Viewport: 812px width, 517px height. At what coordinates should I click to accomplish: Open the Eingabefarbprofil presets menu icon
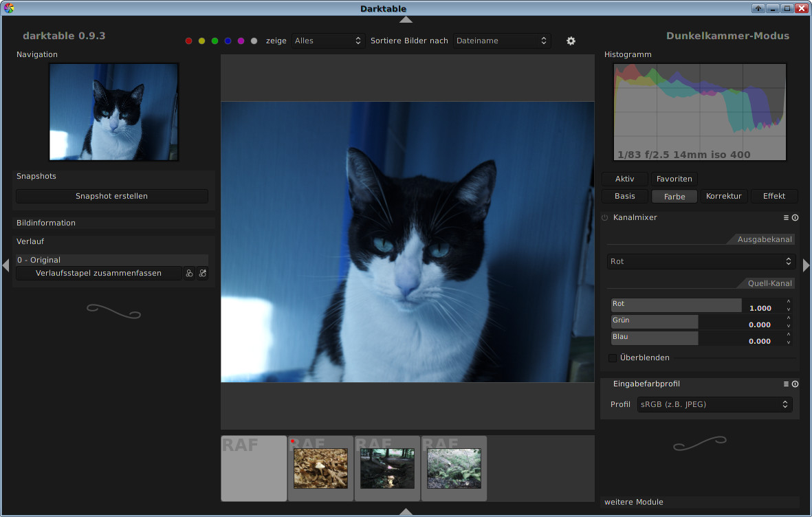click(x=786, y=384)
